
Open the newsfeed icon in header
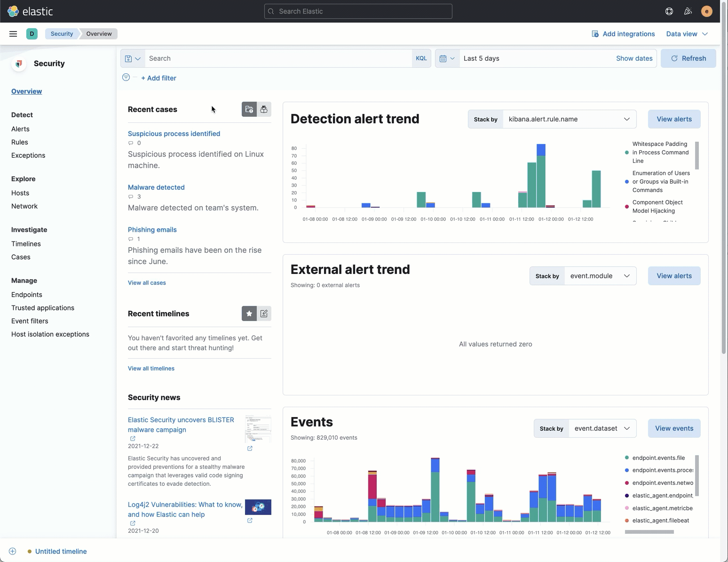[x=688, y=11]
